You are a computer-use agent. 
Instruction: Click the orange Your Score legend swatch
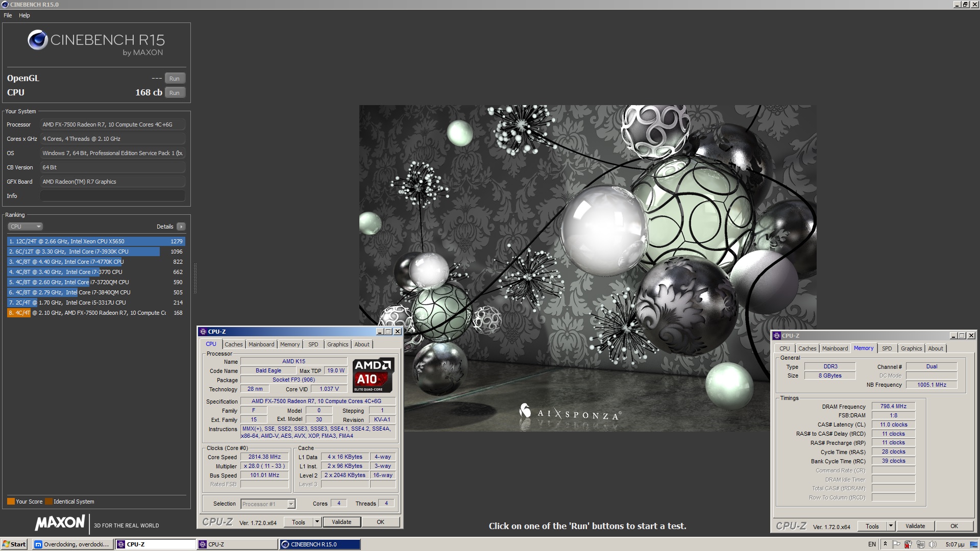click(x=11, y=502)
